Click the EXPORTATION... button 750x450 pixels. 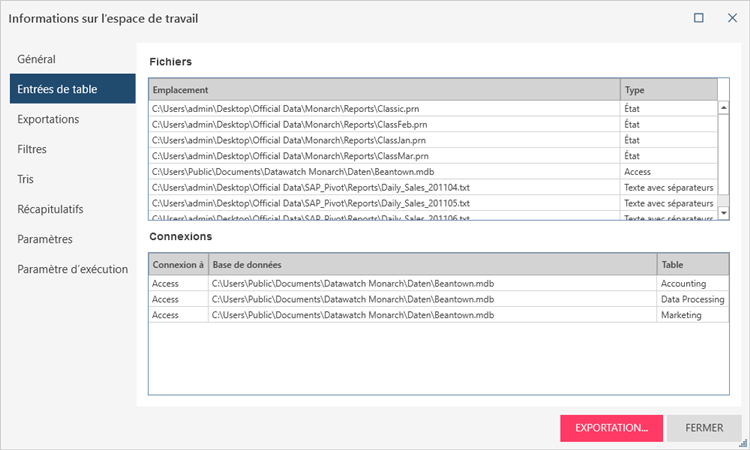pos(611,427)
